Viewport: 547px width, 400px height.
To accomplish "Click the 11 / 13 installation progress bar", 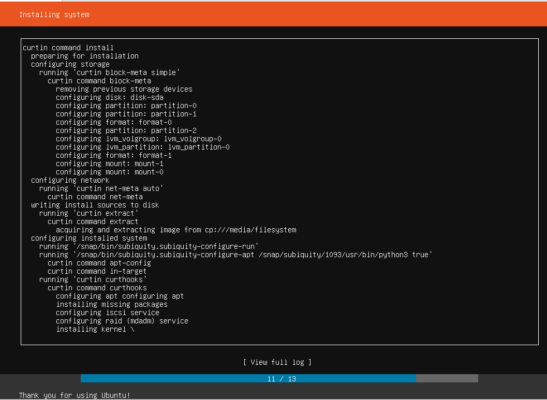I will click(279, 378).
